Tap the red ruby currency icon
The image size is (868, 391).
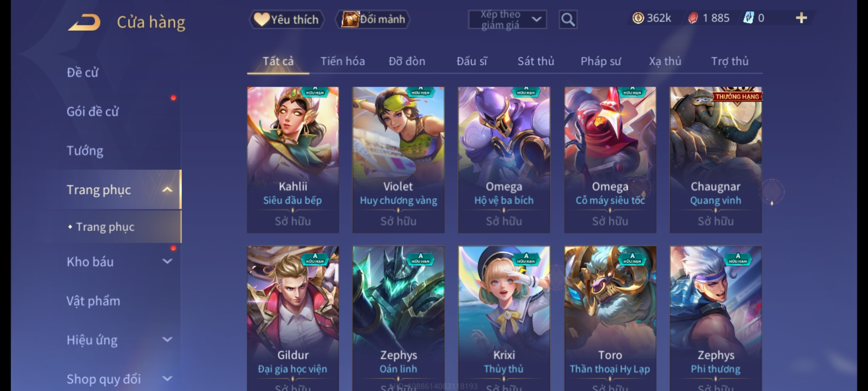[x=693, y=18]
